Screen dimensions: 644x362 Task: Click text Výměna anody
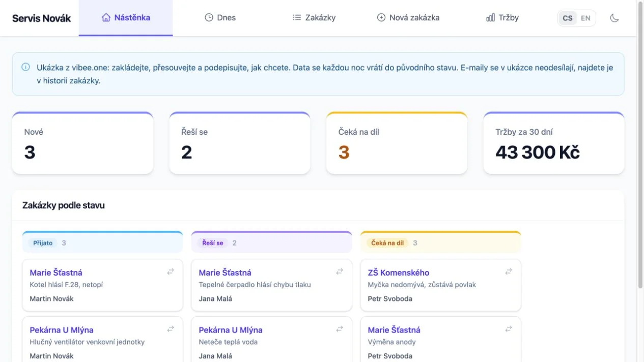pyautogui.click(x=391, y=342)
